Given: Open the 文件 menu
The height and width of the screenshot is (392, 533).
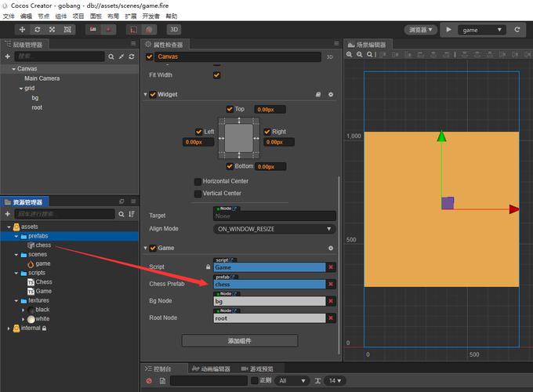Looking at the screenshot, I should point(9,16).
